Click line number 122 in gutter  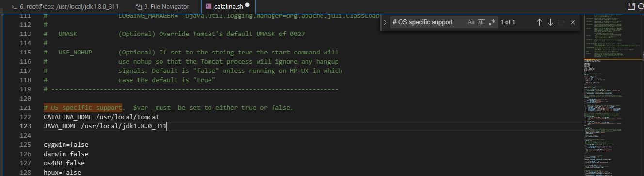(x=28, y=117)
